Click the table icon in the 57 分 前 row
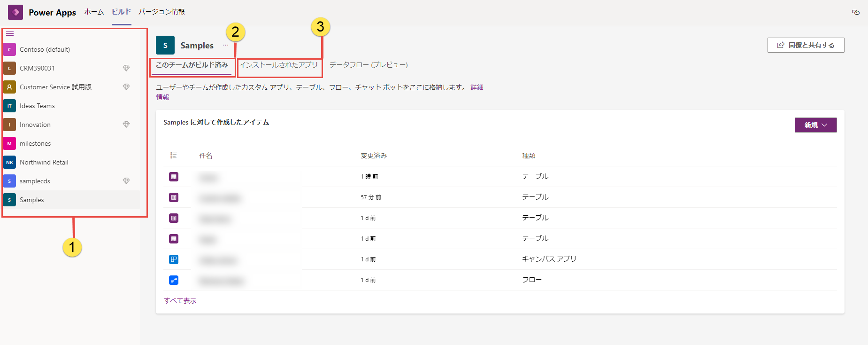The width and height of the screenshot is (868, 345). point(174,197)
